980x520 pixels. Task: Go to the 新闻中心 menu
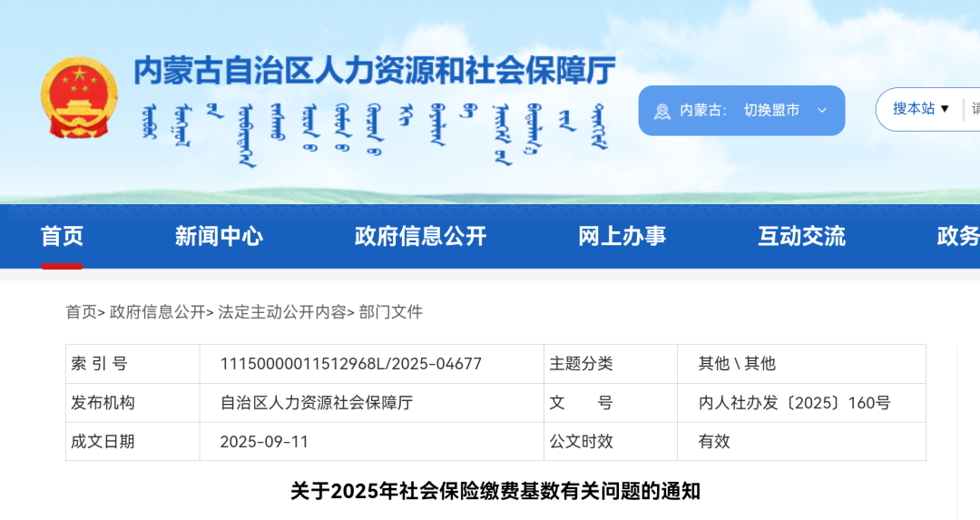coord(219,236)
